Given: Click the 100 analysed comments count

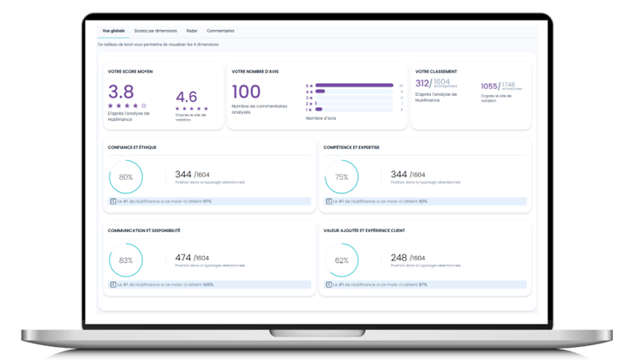Looking at the screenshot, I should click(x=246, y=92).
